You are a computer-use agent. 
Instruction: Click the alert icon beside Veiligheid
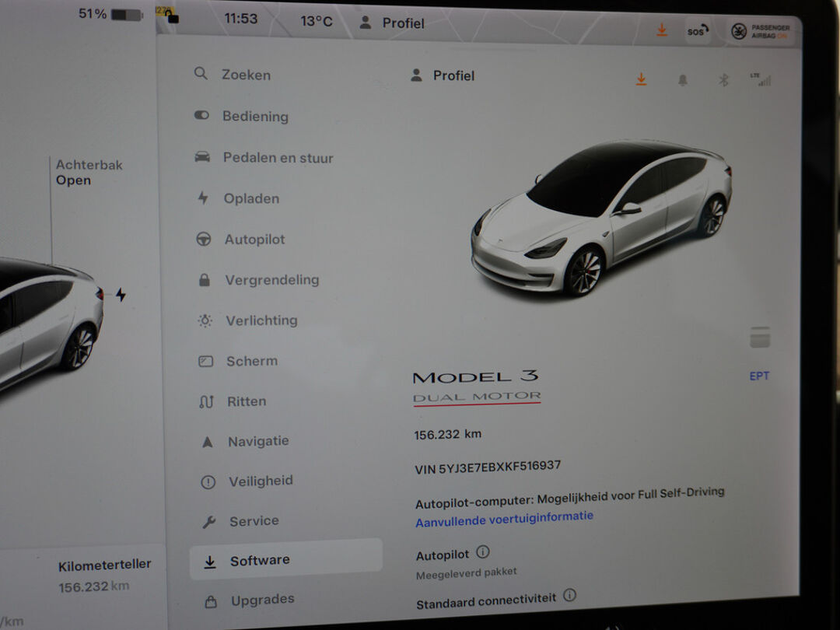click(208, 482)
